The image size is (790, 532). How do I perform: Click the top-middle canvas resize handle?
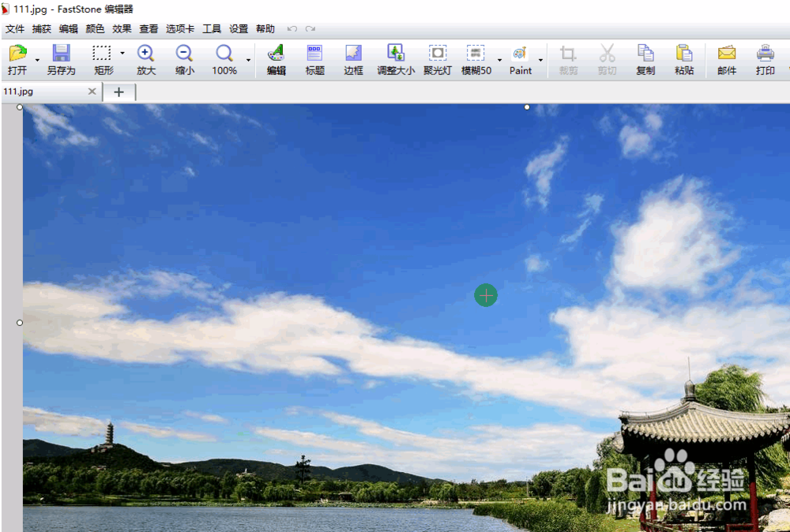coord(527,107)
